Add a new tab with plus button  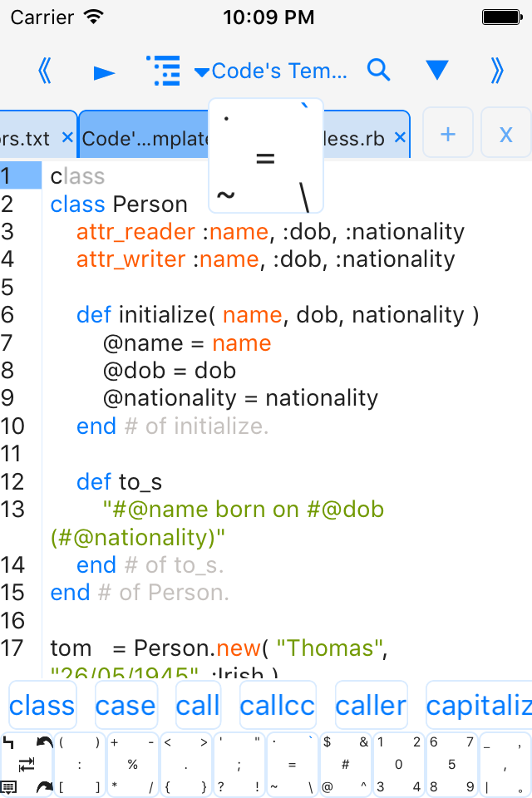[448, 133]
